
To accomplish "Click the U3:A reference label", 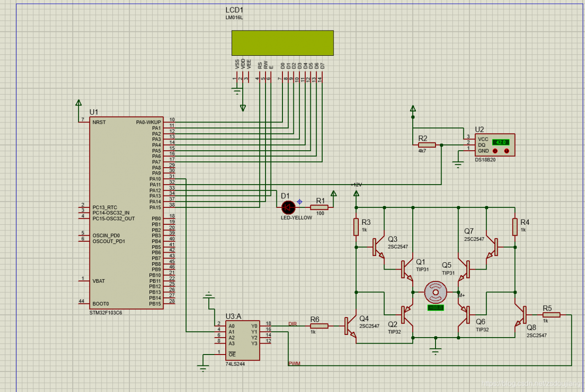I will [x=234, y=316].
